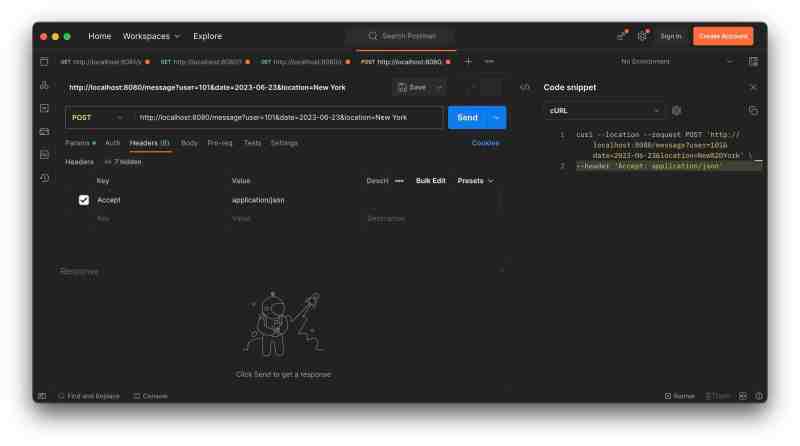
Task: Switch to the request Settings tab
Action: [284, 143]
